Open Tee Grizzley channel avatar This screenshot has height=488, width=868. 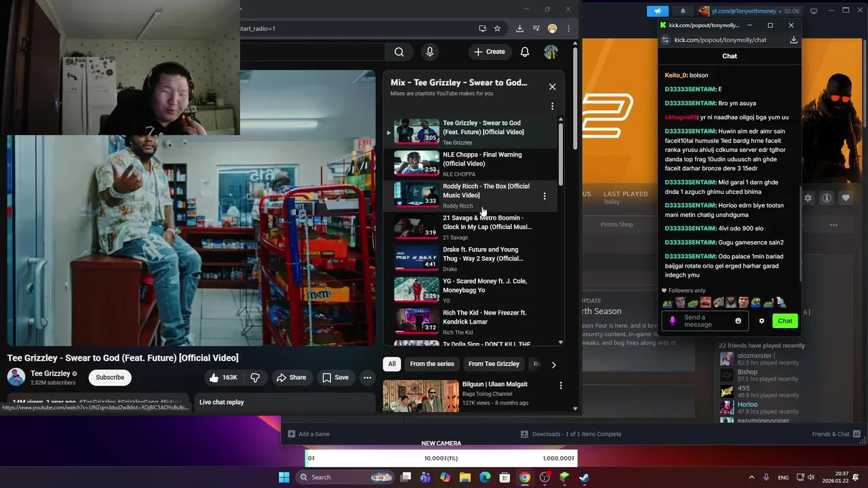pyautogui.click(x=16, y=377)
